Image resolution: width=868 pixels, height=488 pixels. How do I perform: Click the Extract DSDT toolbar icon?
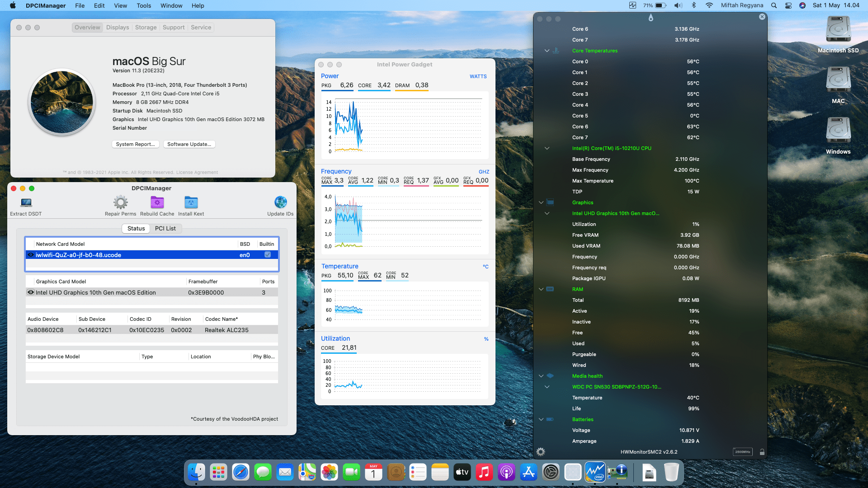point(26,202)
